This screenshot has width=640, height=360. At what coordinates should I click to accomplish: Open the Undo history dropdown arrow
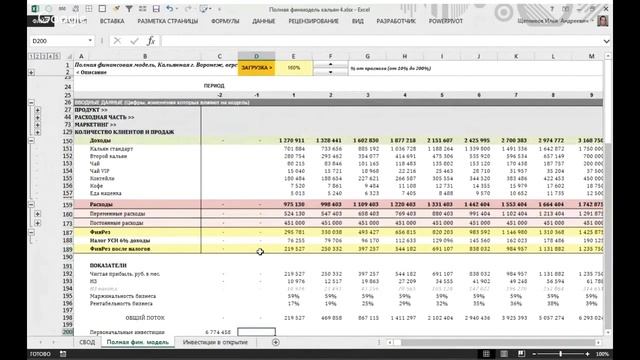178,9
